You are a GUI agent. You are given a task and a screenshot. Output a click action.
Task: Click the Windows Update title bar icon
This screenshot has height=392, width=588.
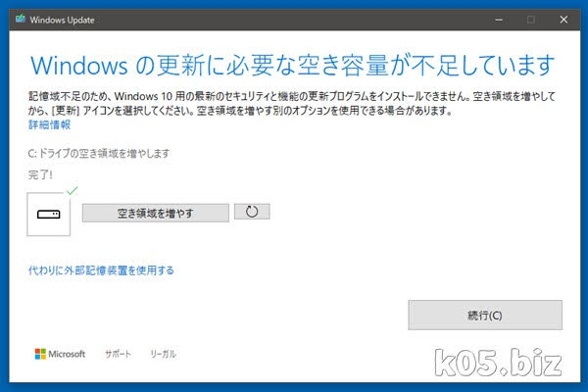[x=21, y=19]
